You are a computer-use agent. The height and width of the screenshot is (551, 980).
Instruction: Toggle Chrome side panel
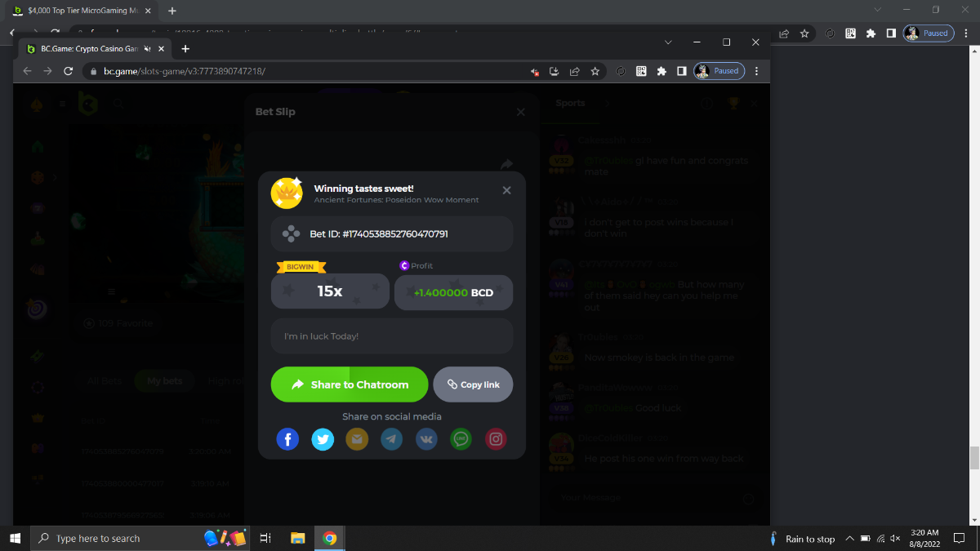pos(681,71)
